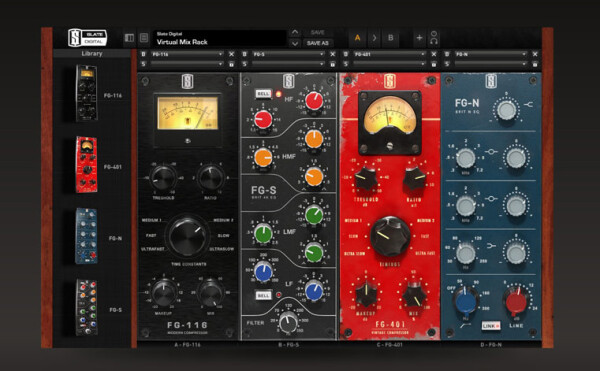
Task: Toggle bypass B for FG-S slot
Action: coord(245,54)
